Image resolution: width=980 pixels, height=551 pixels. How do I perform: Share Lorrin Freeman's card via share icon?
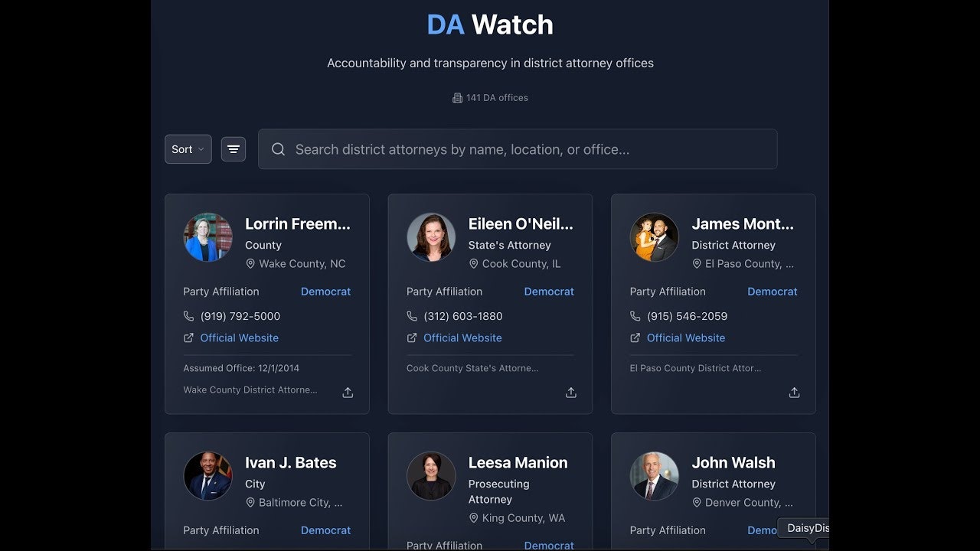tap(347, 392)
